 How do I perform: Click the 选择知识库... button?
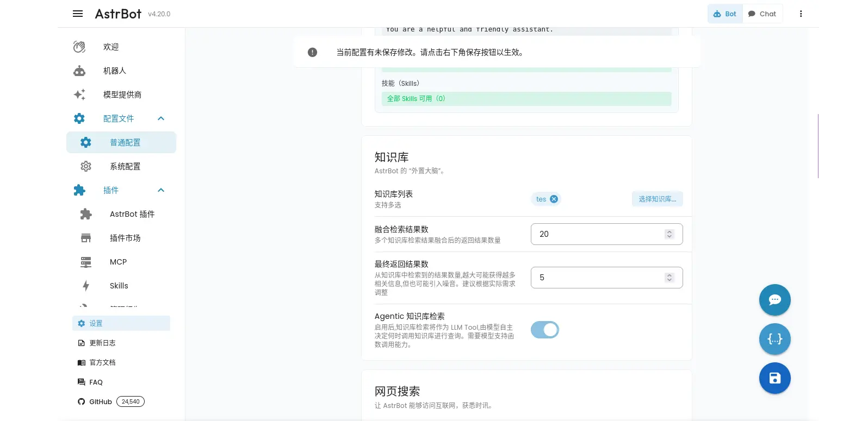click(657, 199)
